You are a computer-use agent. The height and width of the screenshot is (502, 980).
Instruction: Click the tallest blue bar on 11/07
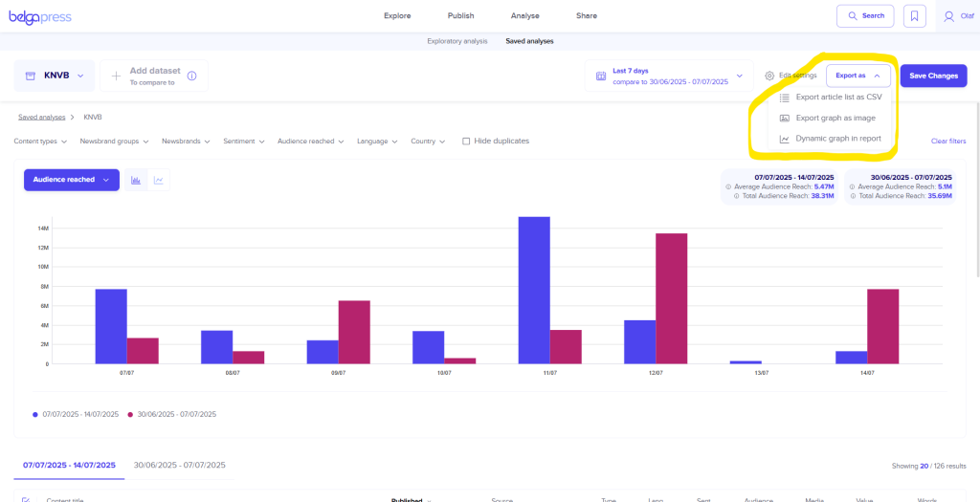(x=534, y=290)
